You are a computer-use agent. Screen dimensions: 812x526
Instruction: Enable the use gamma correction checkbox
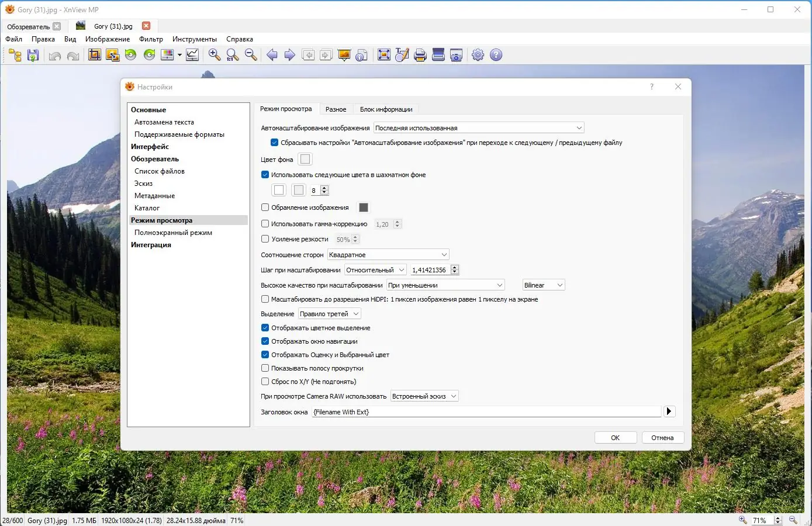265,224
